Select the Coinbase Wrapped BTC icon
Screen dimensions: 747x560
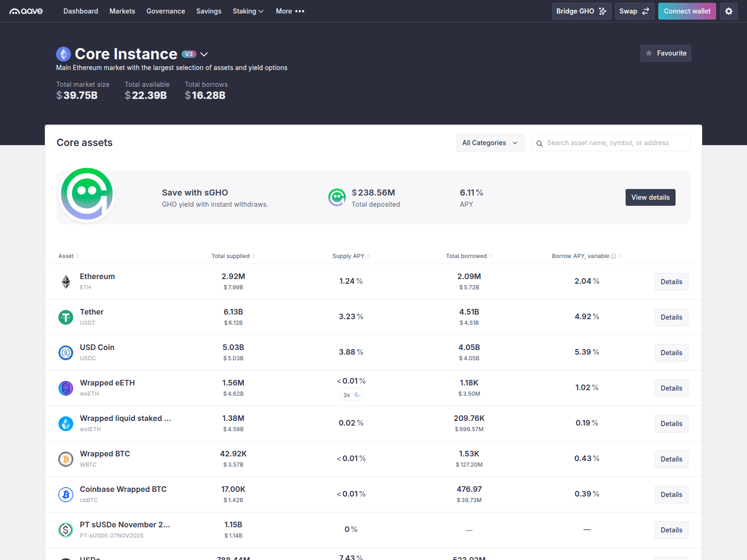pyautogui.click(x=65, y=494)
